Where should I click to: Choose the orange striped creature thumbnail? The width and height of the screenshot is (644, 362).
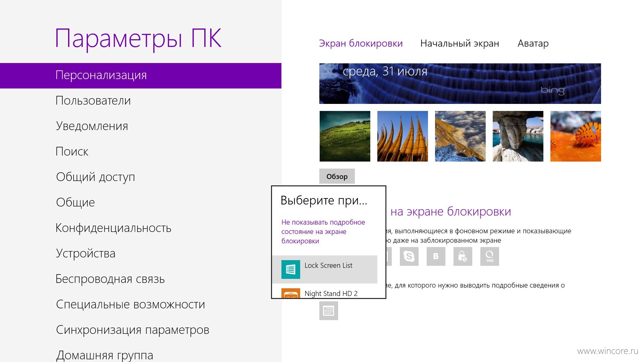pos(576,136)
